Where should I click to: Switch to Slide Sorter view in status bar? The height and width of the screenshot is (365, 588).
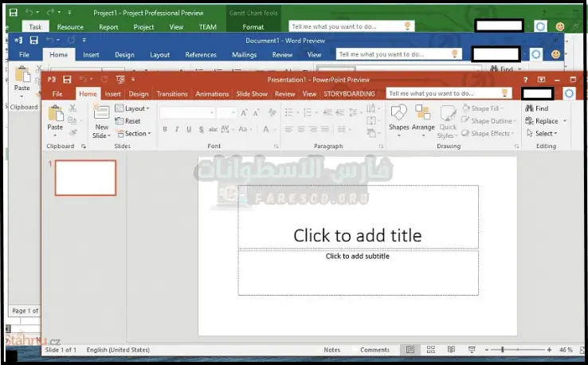430,350
